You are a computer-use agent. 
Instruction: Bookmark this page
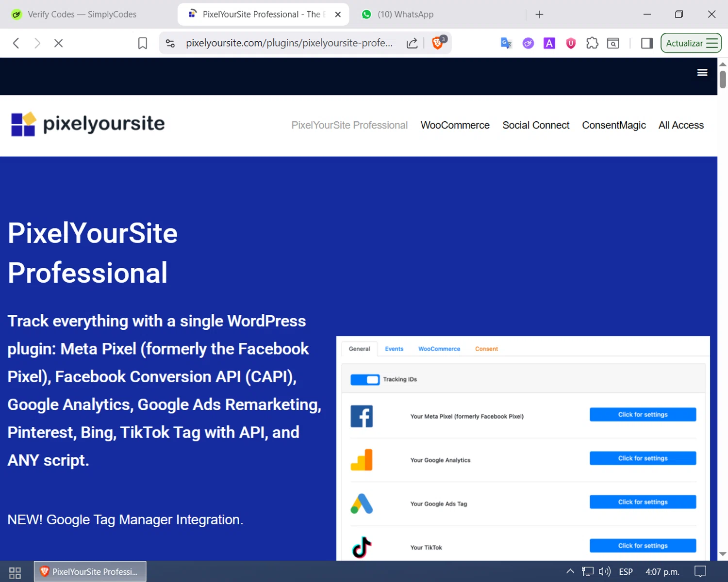pyautogui.click(x=143, y=43)
